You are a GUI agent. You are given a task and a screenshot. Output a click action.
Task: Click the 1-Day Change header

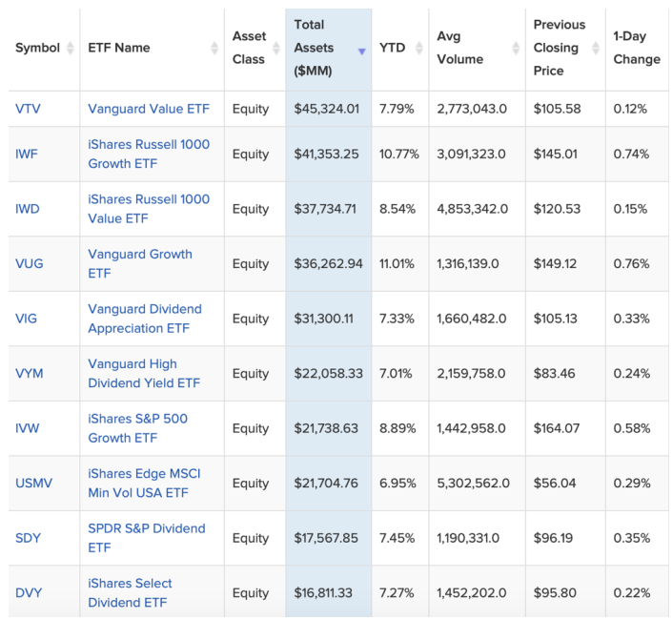(x=637, y=48)
